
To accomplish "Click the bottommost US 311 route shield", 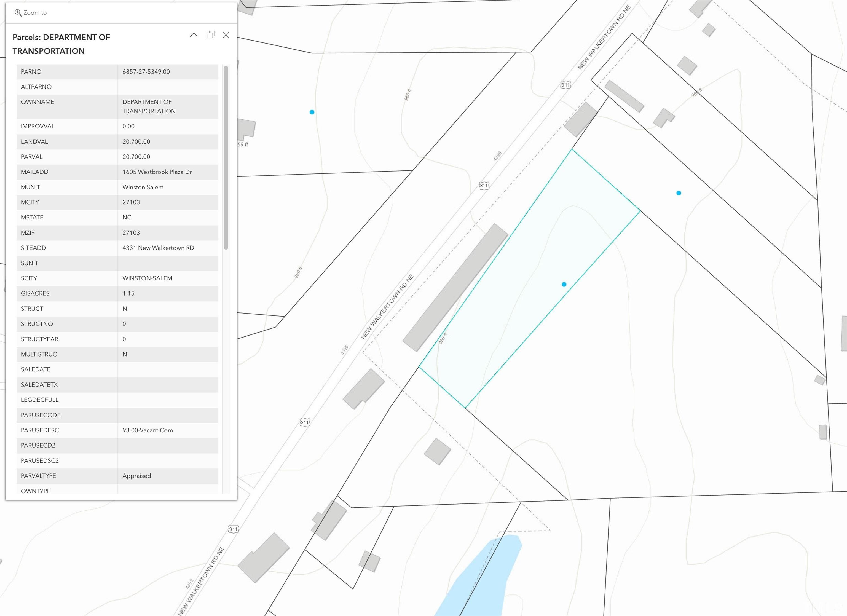I will tap(233, 529).
